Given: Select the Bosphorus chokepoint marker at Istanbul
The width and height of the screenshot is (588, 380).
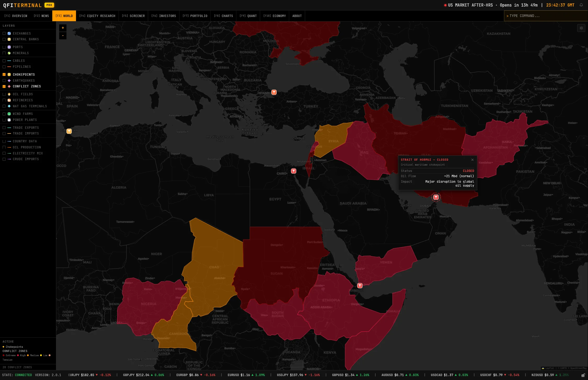Looking at the screenshot, I should [274, 92].
